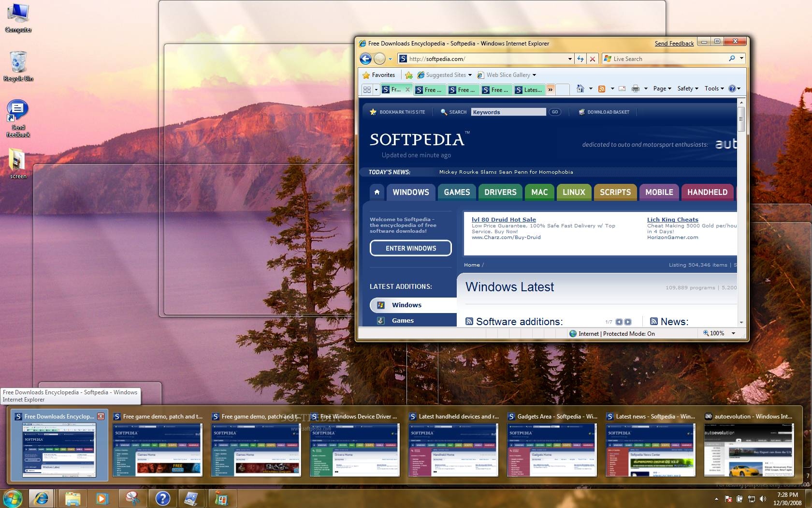Click Windows Media Player taskbar icon
Image resolution: width=812 pixels, height=508 pixels.
point(101,498)
